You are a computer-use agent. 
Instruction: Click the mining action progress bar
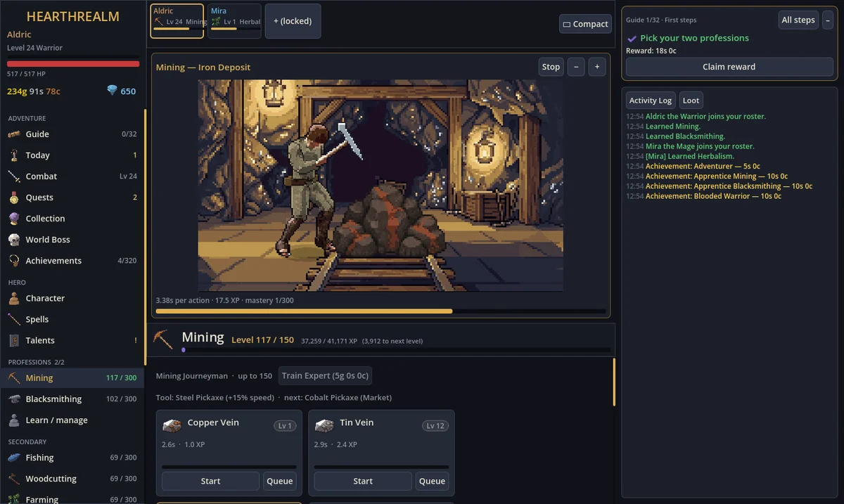(381, 311)
